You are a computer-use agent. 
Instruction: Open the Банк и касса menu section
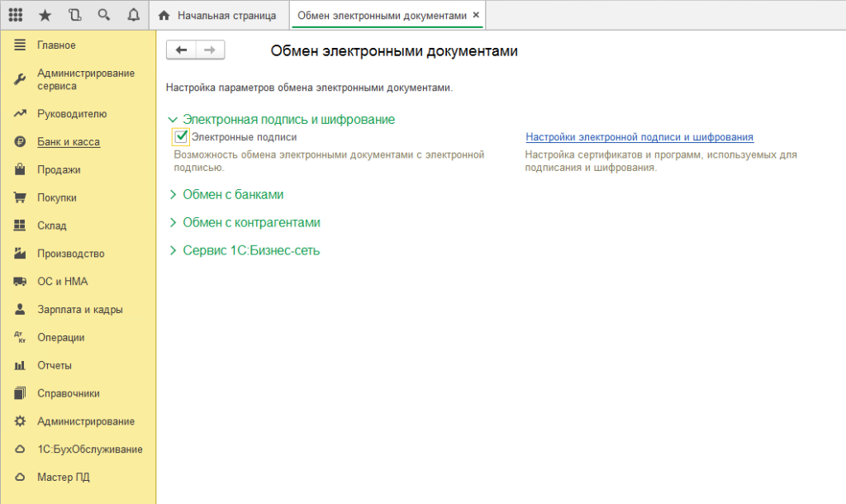pyautogui.click(x=68, y=142)
